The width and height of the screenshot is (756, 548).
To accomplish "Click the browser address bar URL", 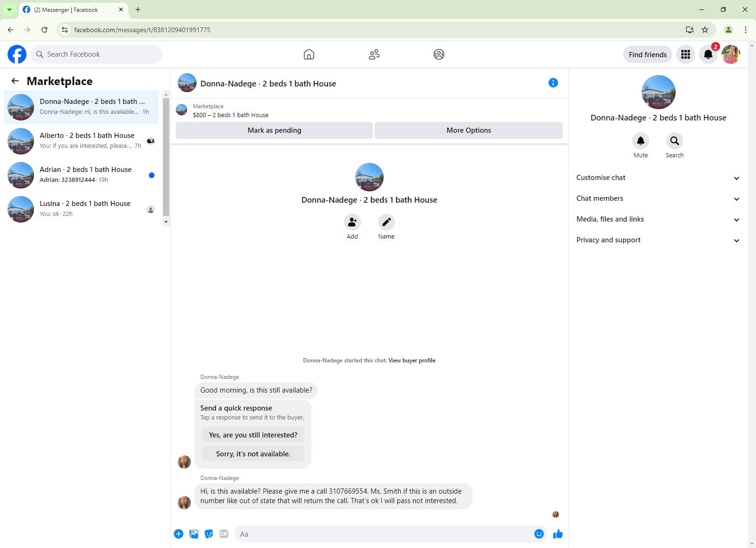I will pos(142,30).
